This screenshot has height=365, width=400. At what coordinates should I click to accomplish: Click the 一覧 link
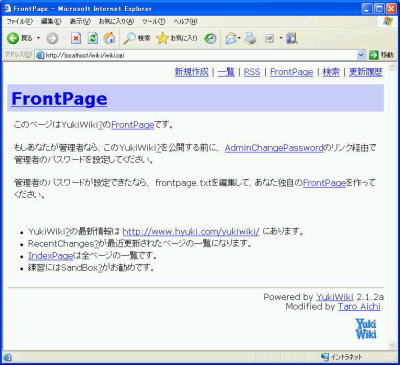pos(226,72)
